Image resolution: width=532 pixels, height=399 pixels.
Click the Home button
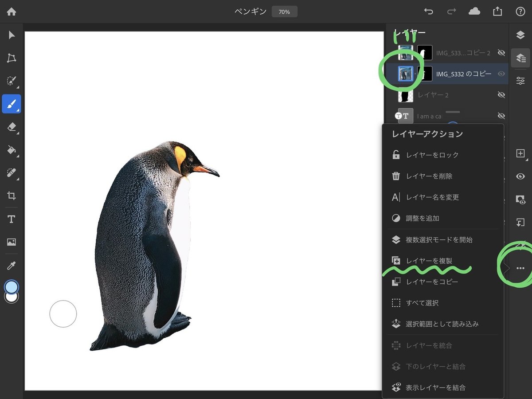[x=11, y=11]
